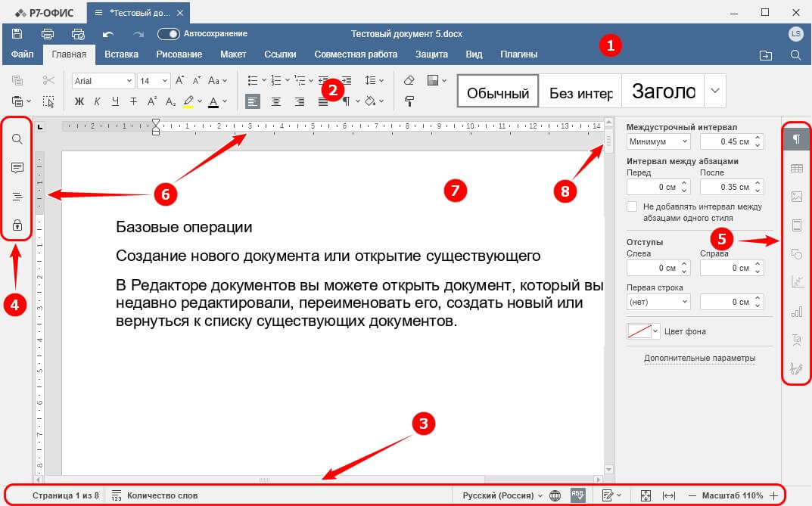Screen dimensions: 812x506
Task: Open the lock icon panel in left sidebar
Action: tap(17, 225)
